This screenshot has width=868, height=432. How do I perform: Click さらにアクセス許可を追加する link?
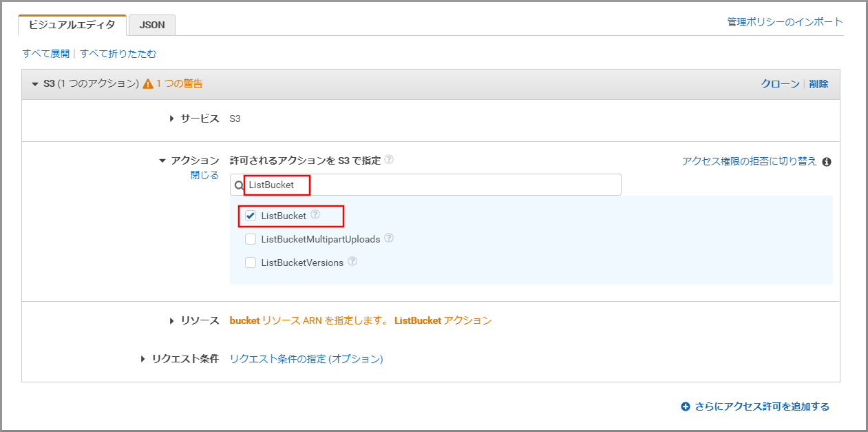[x=762, y=407]
